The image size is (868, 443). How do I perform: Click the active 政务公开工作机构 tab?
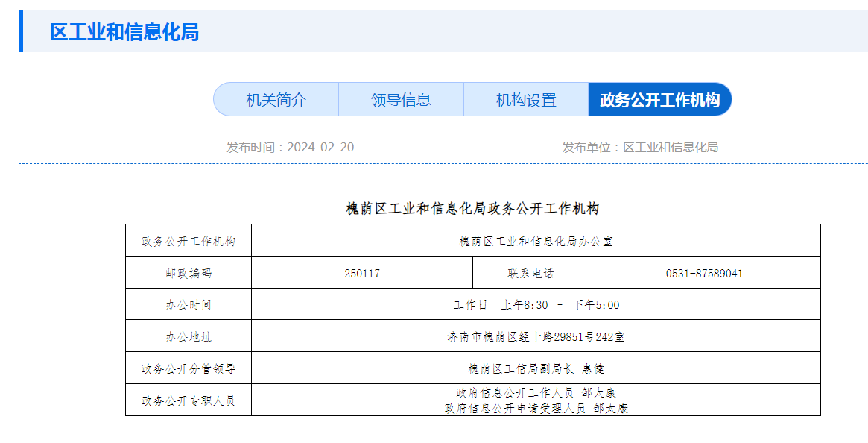coord(659,100)
